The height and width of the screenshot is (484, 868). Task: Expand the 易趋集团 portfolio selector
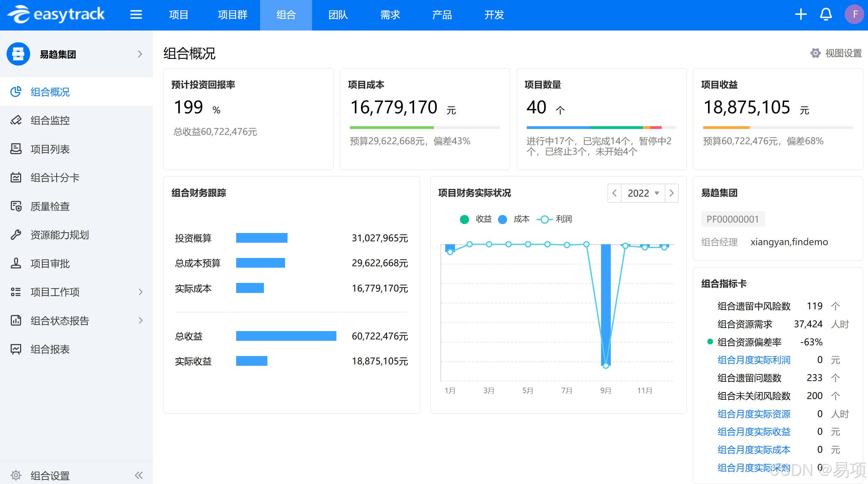point(140,54)
